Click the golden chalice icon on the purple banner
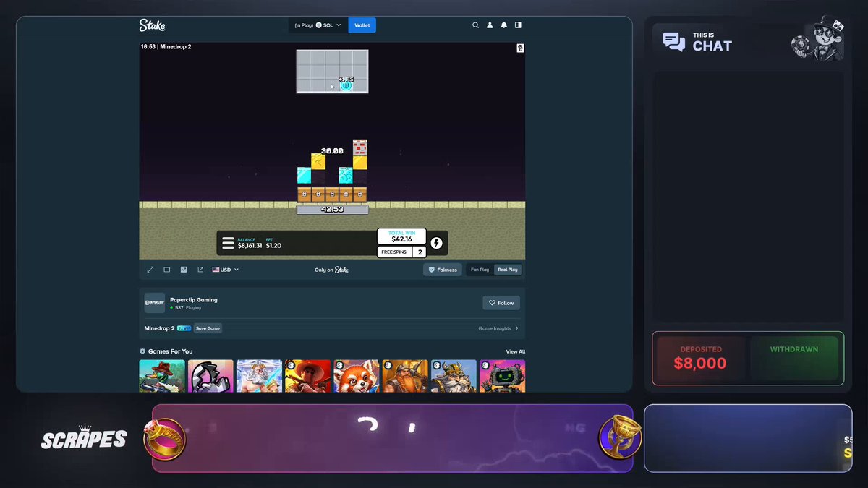The image size is (868, 488). pyautogui.click(x=620, y=438)
